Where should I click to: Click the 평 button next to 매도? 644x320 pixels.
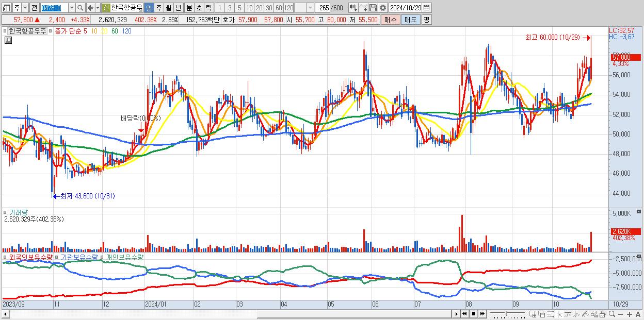(x=426, y=20)
